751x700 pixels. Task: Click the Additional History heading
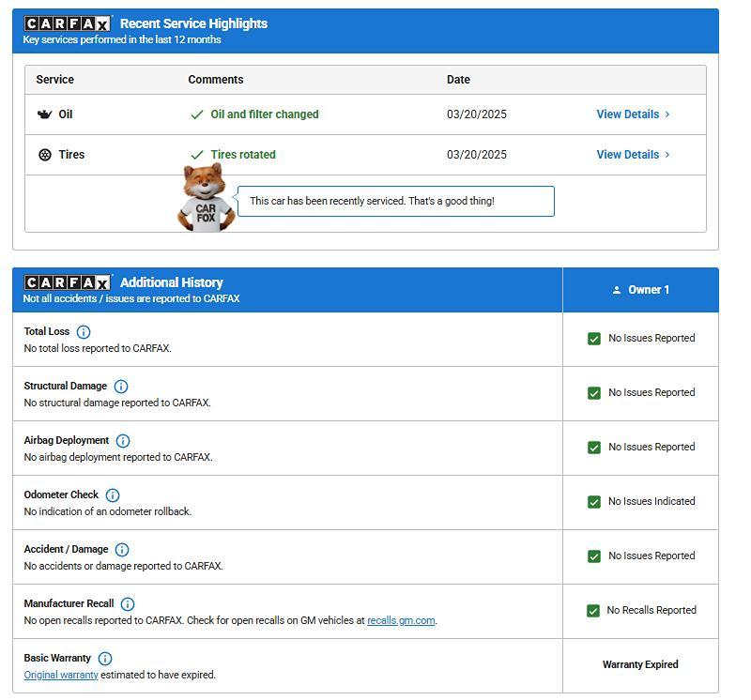pos(172,282)
